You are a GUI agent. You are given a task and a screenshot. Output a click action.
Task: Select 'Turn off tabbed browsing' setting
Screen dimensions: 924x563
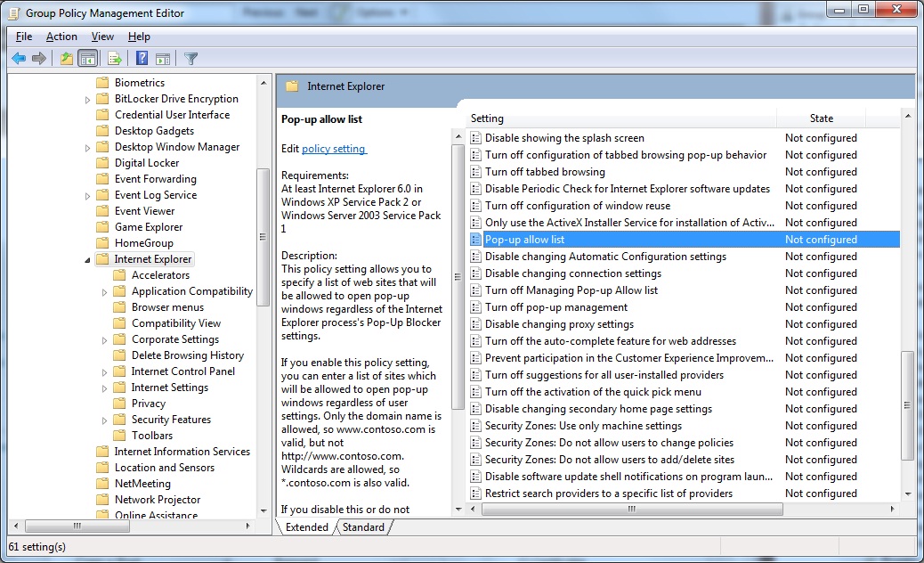pos(544,172)
